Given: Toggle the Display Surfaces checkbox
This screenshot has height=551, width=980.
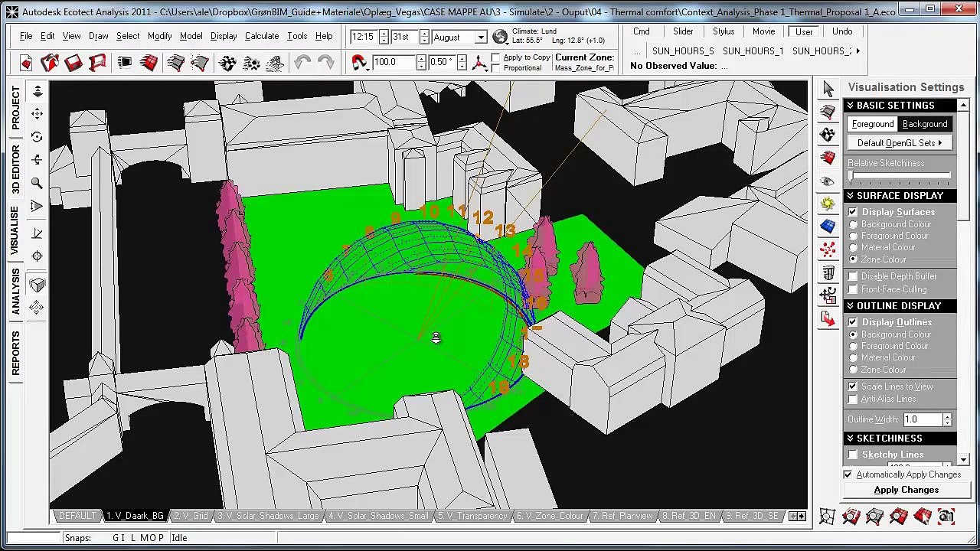Looking at the screenshot, I should (x=853, y=212).
